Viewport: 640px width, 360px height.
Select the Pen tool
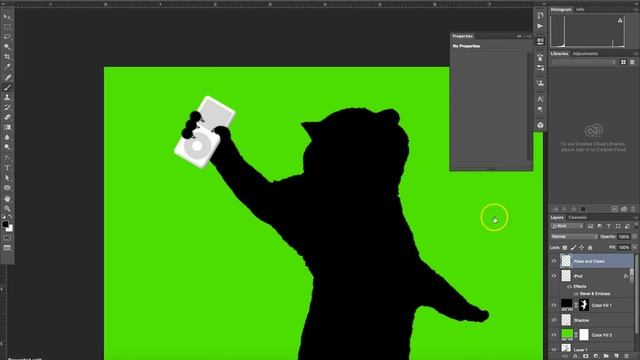7,158
